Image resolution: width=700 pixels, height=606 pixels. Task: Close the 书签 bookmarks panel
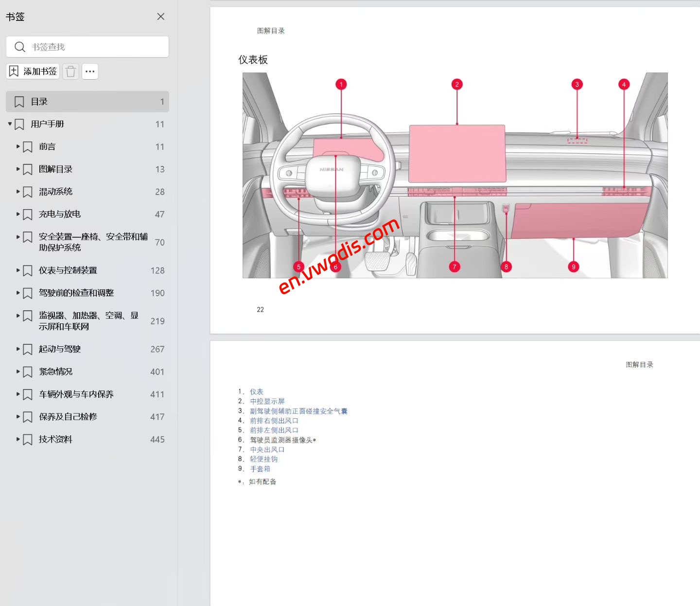click(160, 16)
